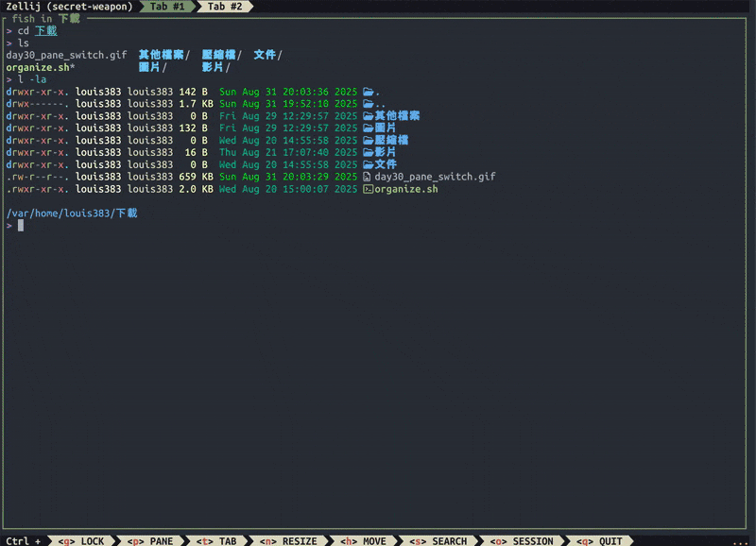
Task: Open SESSION mode in status bar
Action: click(x=522, y=540)
